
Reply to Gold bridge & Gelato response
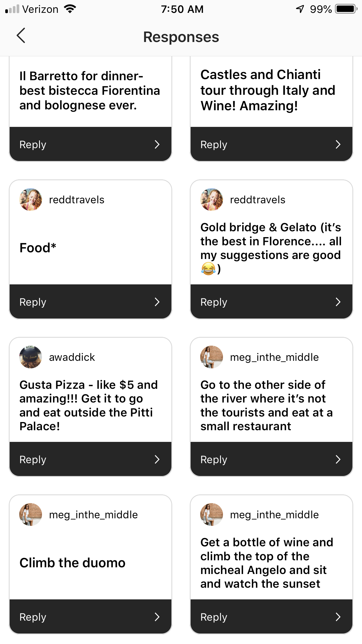point(271,302)
